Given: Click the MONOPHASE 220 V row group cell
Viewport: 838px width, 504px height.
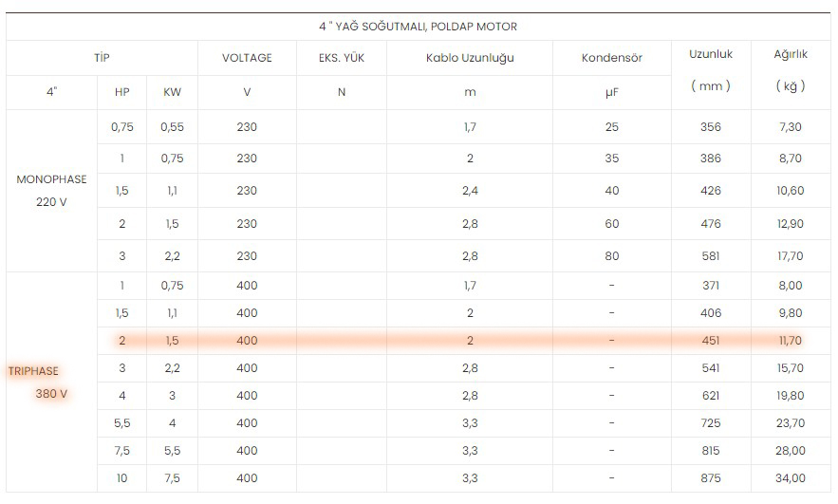Looking at the screenshot, I should pyautogui.click(x=51, y=190).
